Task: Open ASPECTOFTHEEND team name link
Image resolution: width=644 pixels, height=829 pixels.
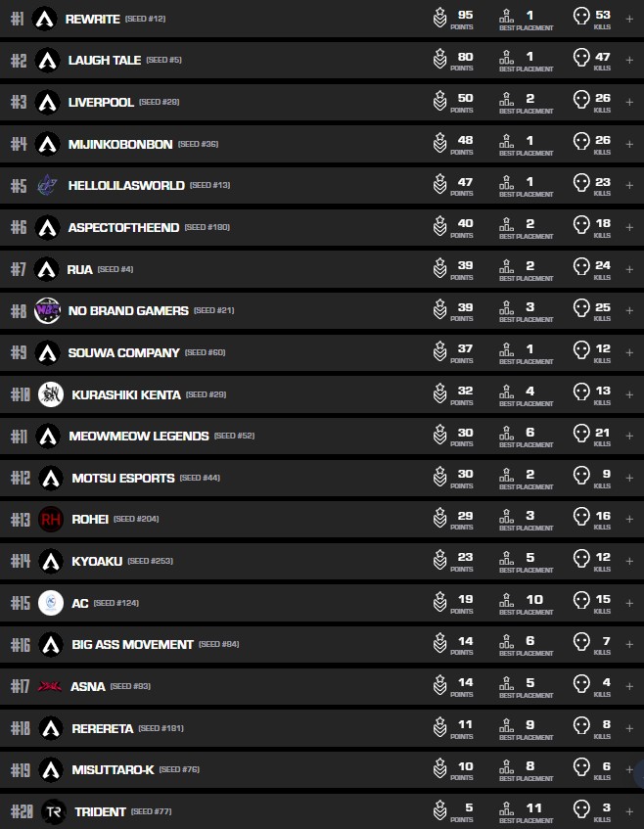Action: point(123,227)
